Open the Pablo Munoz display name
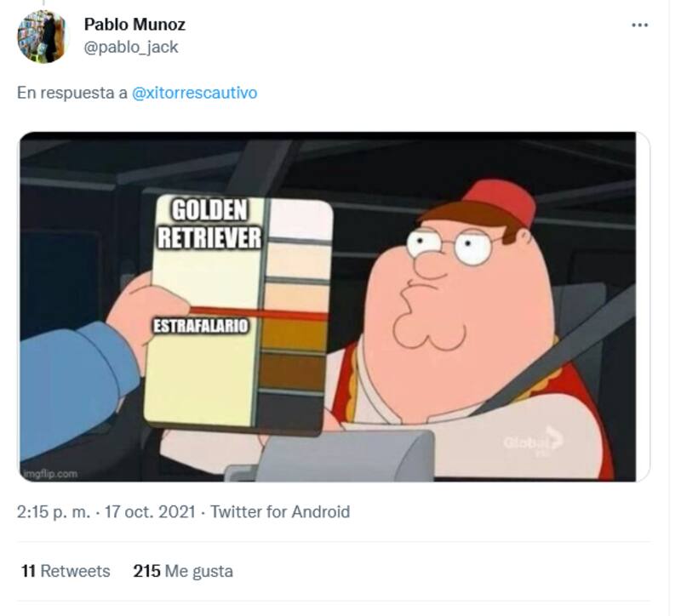Image resolution: width=681 pixels, height=616 pixels. [134, 25]
